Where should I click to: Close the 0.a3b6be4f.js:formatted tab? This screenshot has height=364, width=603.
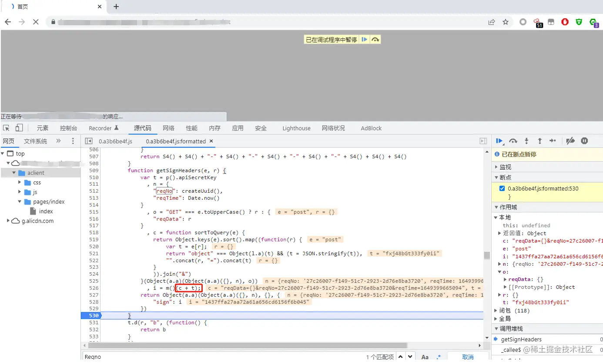coord(211,141)
